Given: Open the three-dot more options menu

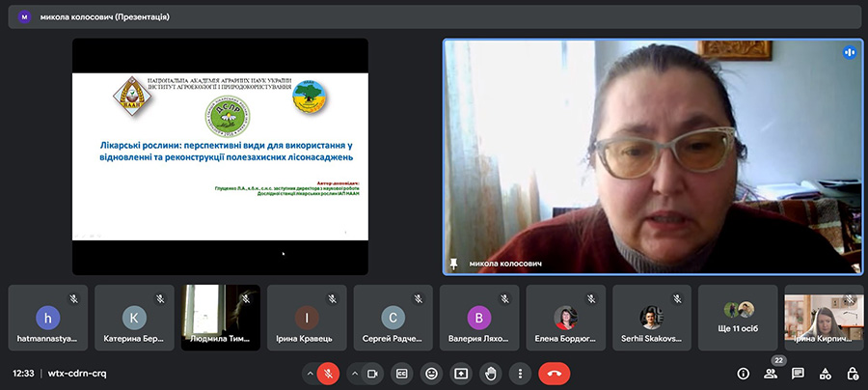Looking at the screenshot, I should click(x=520, y=374).
